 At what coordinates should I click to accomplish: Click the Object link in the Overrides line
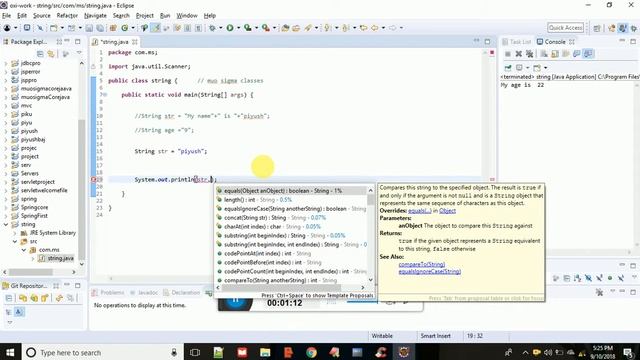coord(447,211)
